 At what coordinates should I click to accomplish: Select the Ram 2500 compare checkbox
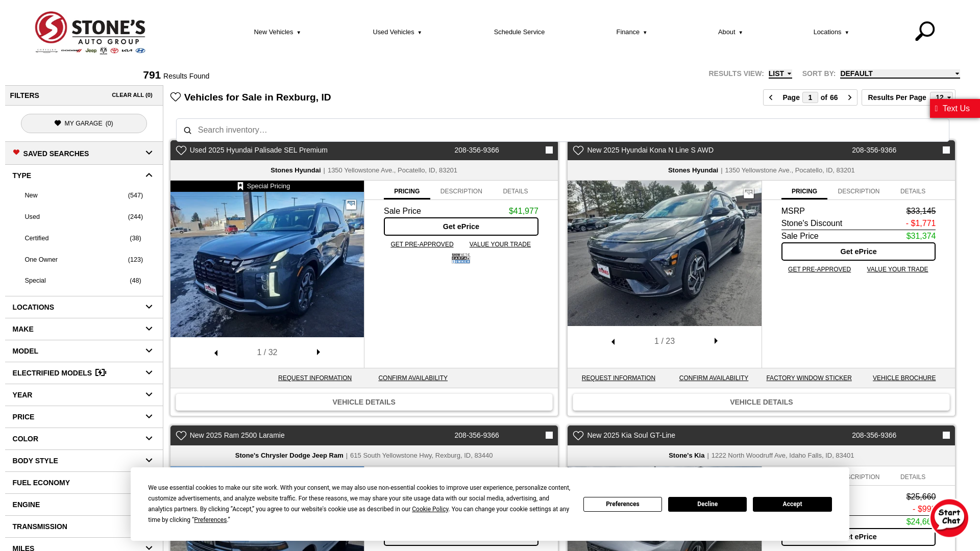click(549, 436)
